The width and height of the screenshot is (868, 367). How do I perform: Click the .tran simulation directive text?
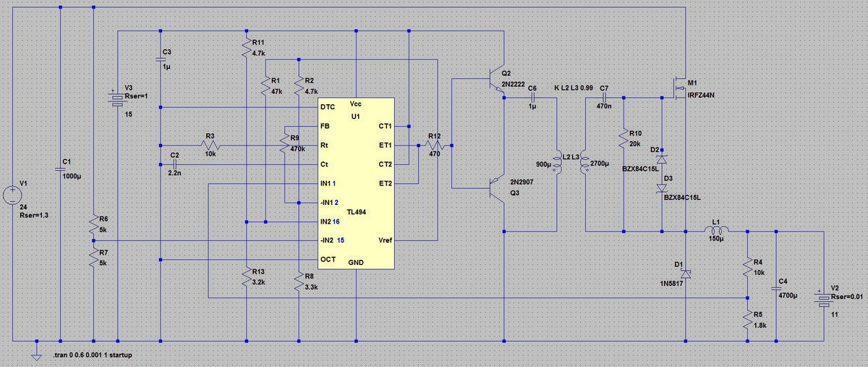tap(93, 355)
